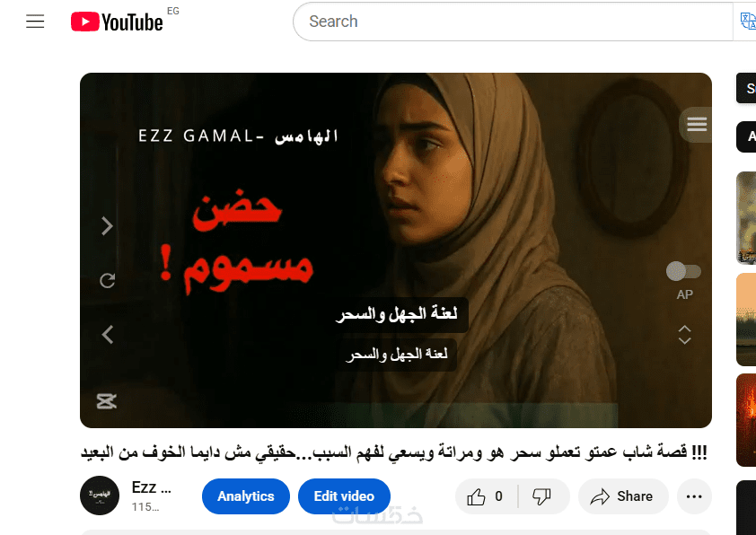Click the Edit video button
Screen dimensions: 756x535
(344, 496)
